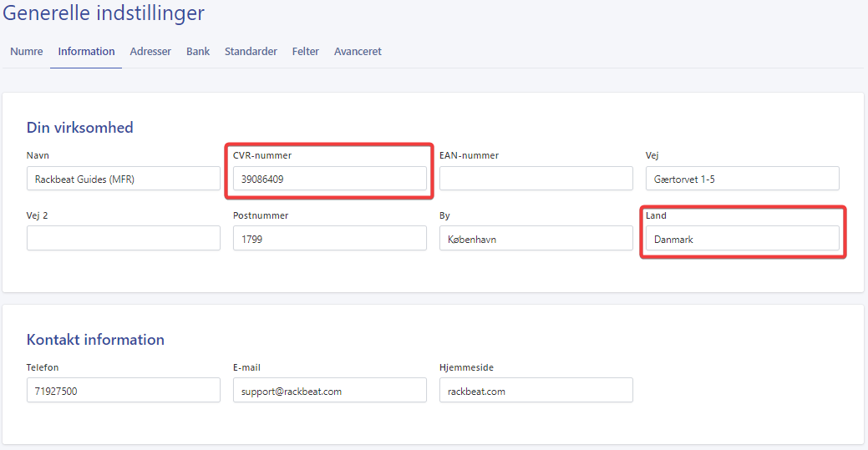The image size is (868, 450).
Task: Focus the Postnummer field
Action: (x=329, y=239)
